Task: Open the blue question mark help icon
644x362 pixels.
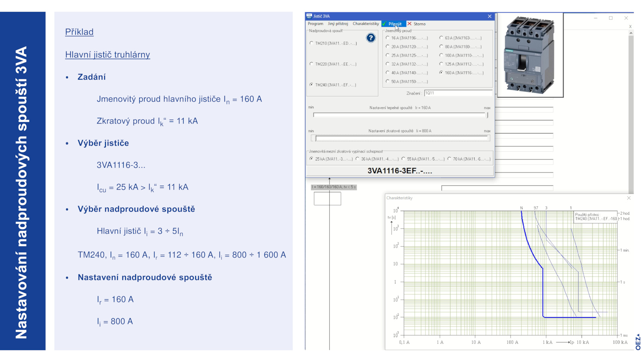Action: tap(371, 38)
